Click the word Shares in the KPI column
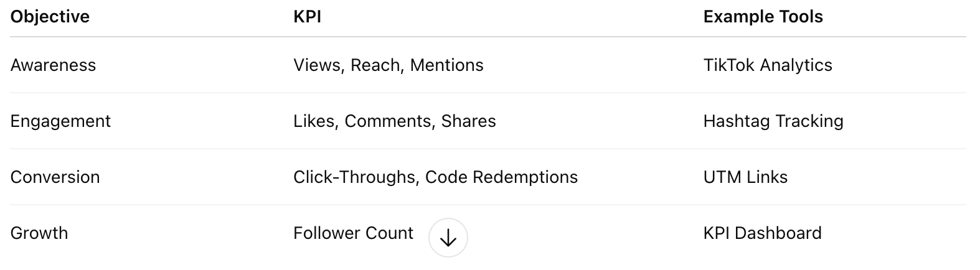The width and height of the screenshot is (980, 270). coord(468,121)
